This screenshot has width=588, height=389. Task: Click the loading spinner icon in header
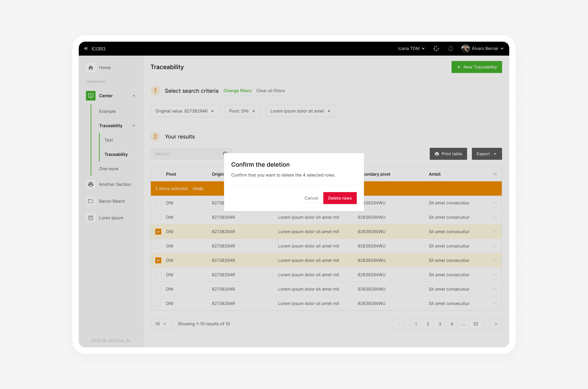tap(436, 48)
